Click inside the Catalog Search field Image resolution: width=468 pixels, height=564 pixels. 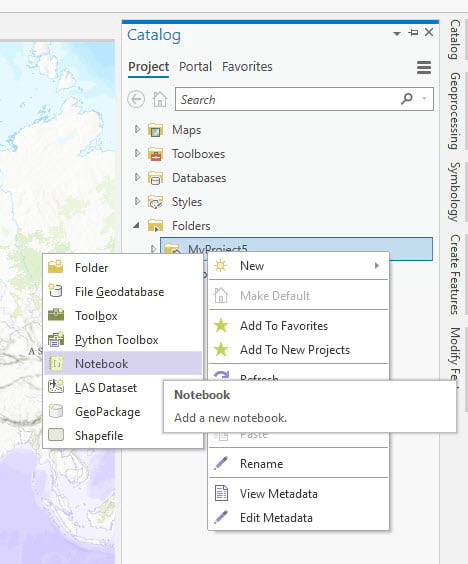click(288, 99)
